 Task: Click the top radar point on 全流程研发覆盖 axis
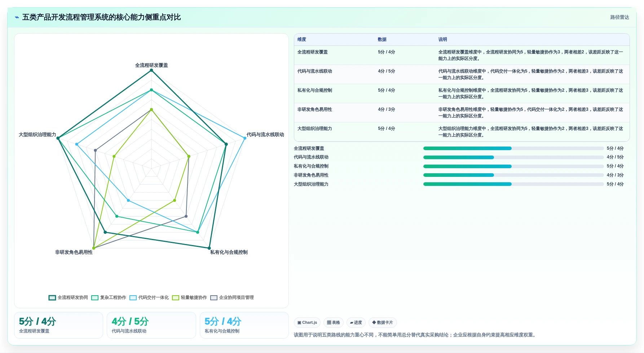pos(151,70)
